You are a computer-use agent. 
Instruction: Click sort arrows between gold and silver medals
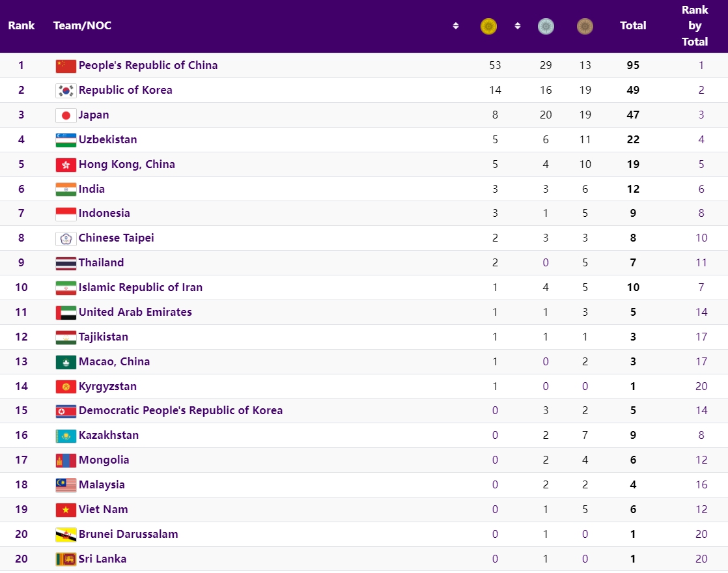[518, 26]
